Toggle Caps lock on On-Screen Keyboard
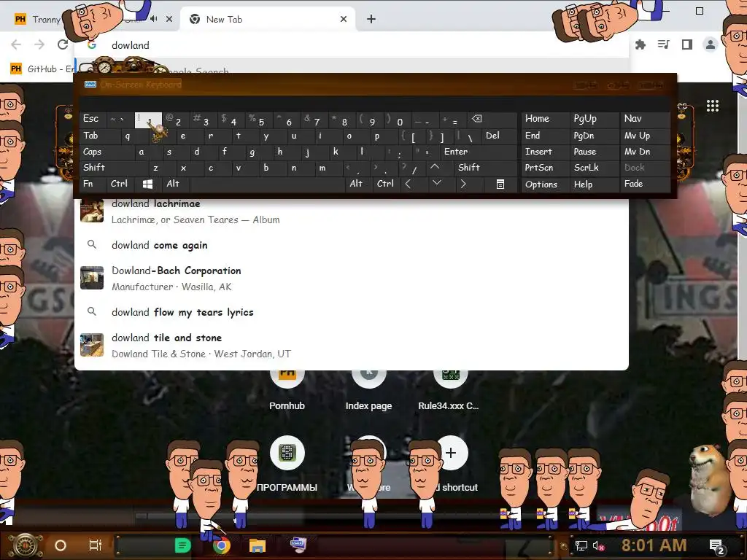Viewport: 747px width, 560px height. coord(107,152)
